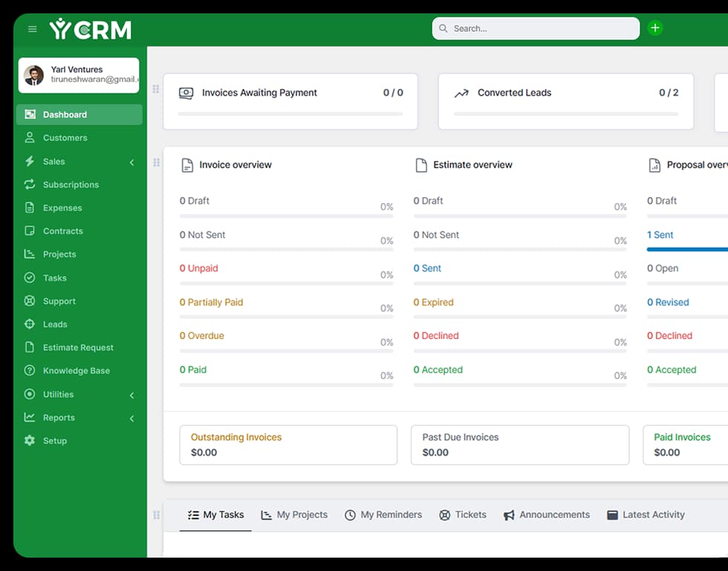The image size is (728, 571).
Task: Click the 0 Expired estimates link
Action: pyautogui.click(x=434, y=303)
